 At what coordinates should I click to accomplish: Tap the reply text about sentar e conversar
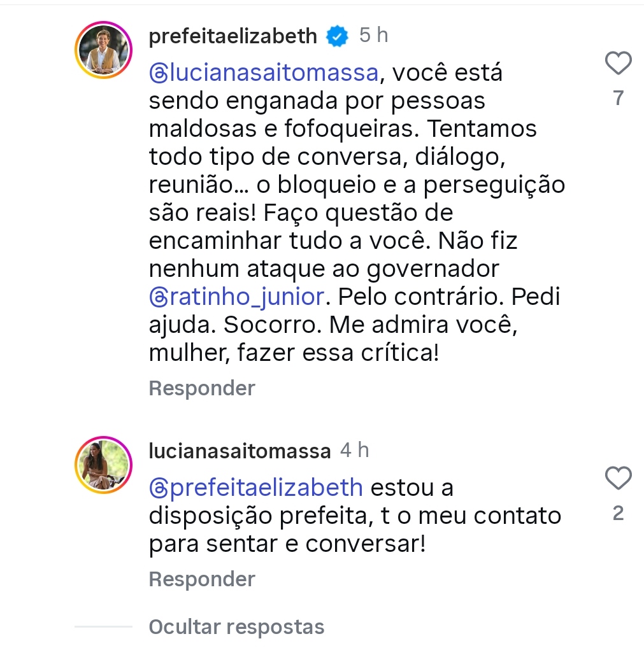point(287,544)
